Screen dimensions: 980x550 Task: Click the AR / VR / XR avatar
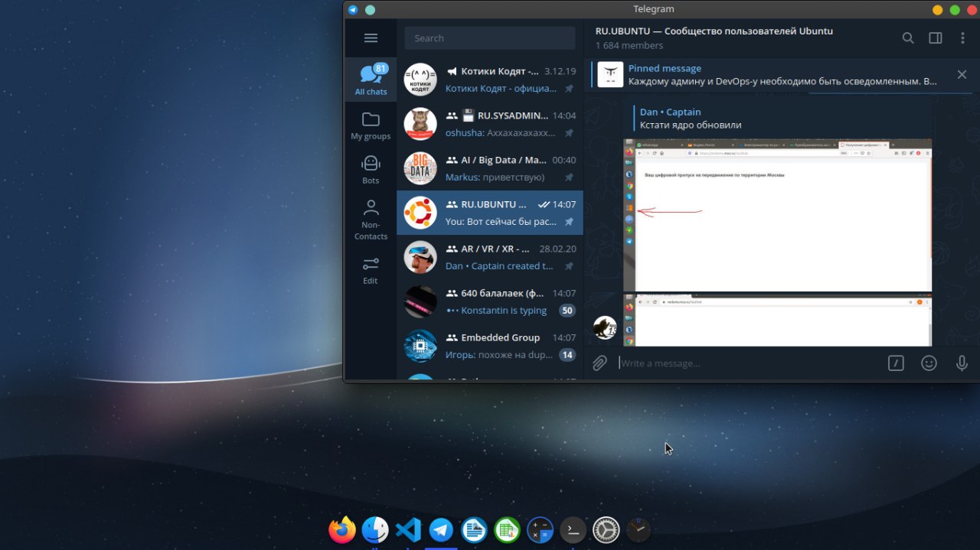[420, 257]
